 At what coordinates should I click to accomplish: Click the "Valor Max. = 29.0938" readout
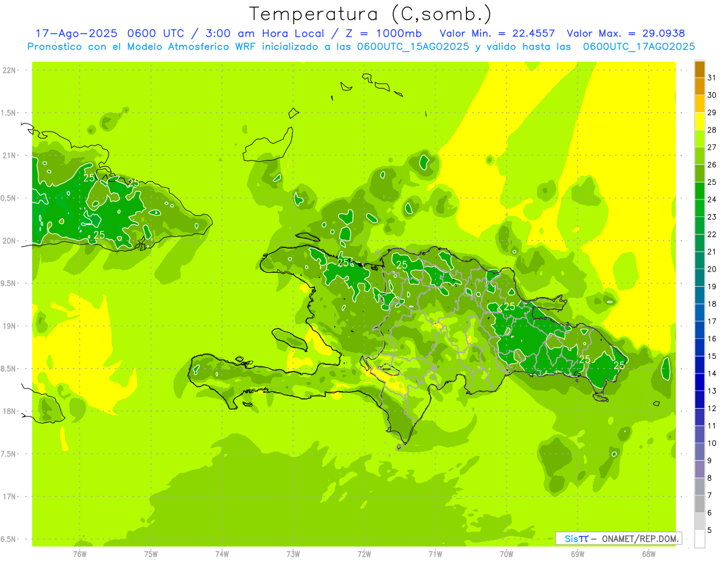pyautogui.click(x=625, y=33)
